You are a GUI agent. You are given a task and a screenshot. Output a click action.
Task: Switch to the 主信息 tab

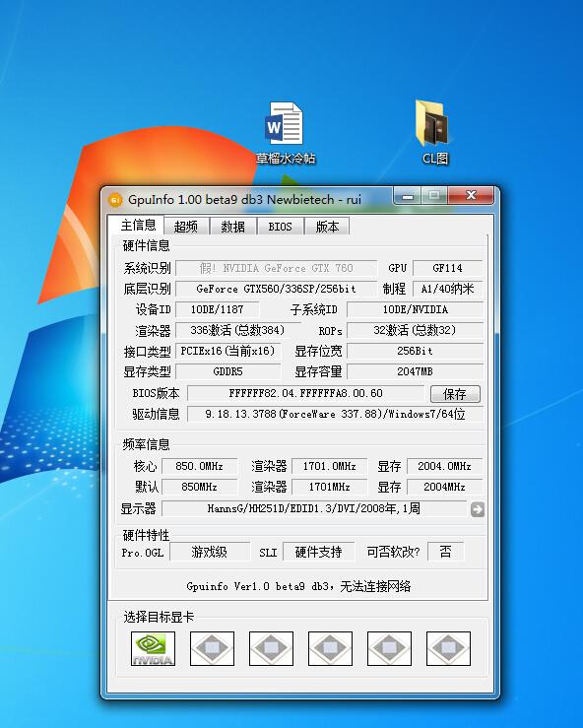coord(138,226)
